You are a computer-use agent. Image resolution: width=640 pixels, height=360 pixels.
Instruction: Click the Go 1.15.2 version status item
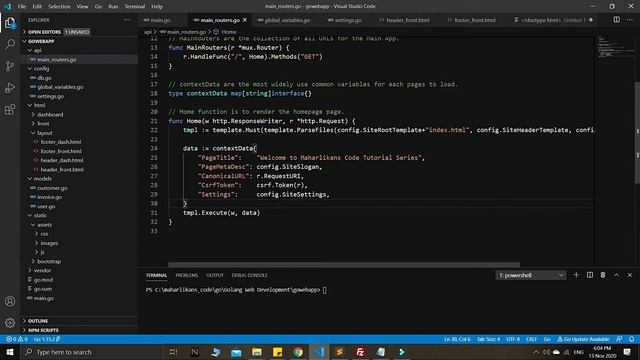point(47,339)
